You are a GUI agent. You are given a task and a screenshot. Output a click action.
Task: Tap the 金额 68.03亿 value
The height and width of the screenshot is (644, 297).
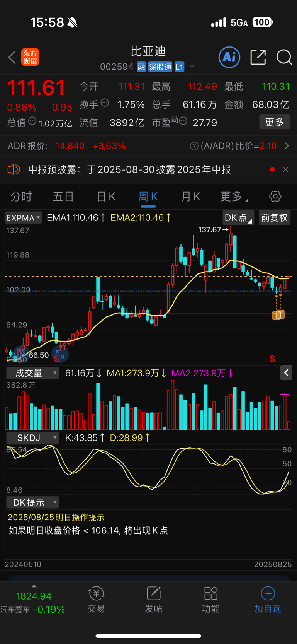[x=271, y=104]
